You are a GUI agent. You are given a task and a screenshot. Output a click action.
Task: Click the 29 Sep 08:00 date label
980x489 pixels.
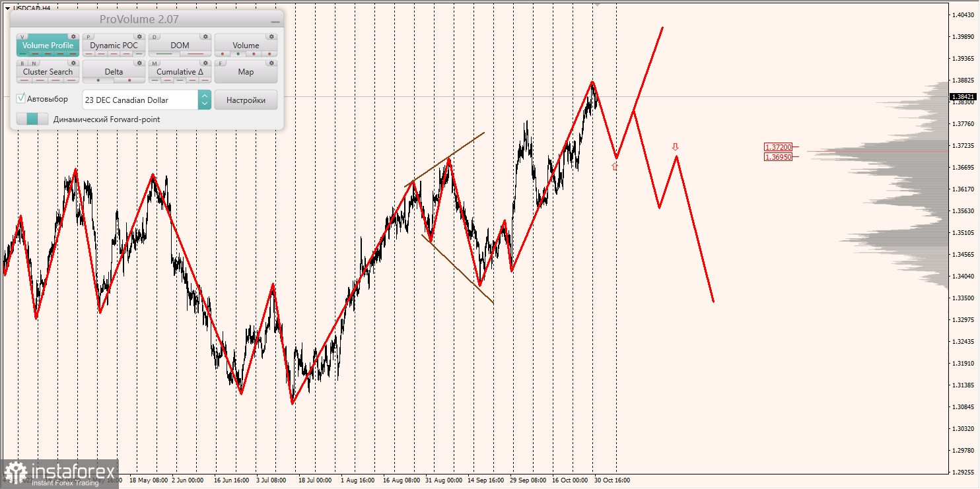coord(528,480)
